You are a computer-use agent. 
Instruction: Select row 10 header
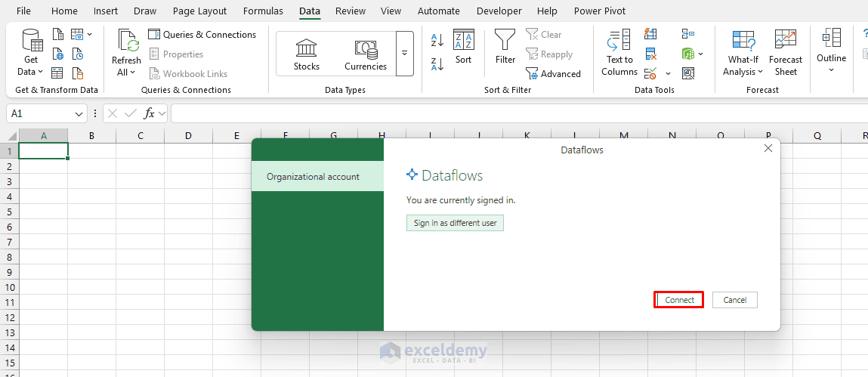point(9,287)
